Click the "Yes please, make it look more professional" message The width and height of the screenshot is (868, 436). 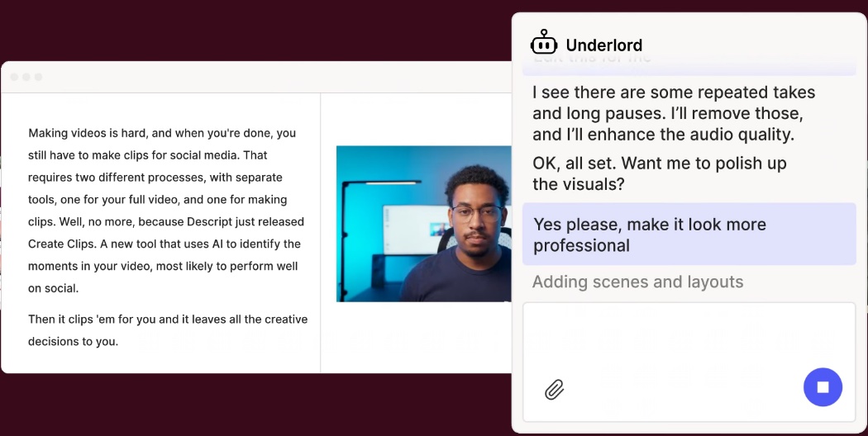coord(689,235)
